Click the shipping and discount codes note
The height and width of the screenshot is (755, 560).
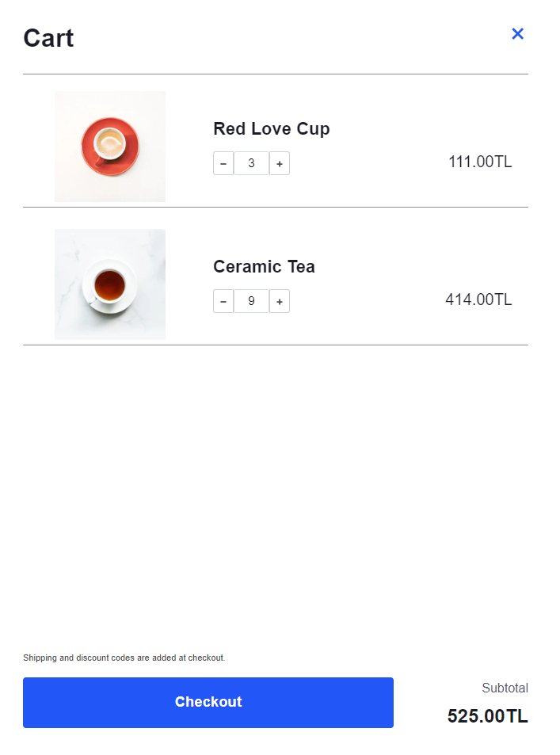click(x=124, y=658)
